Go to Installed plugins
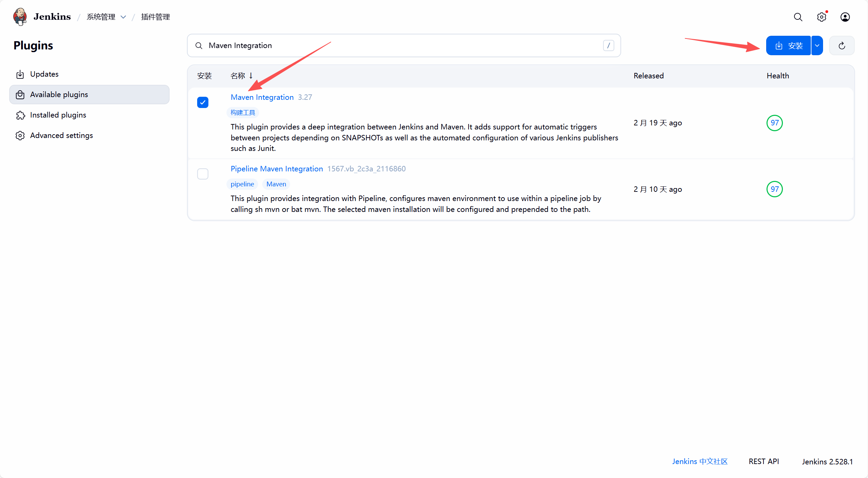The width and height of the screenshot is (868, 478). pos(58,115)
